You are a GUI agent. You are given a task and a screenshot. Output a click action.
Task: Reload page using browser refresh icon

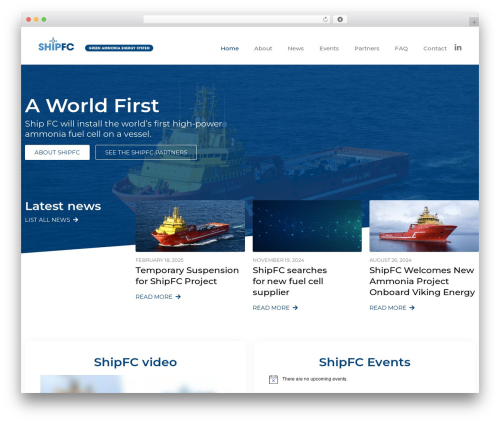(325, 19)
